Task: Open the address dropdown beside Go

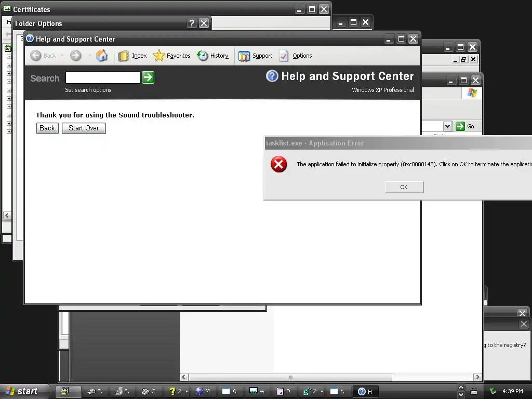Action: [x=447, y=126]
